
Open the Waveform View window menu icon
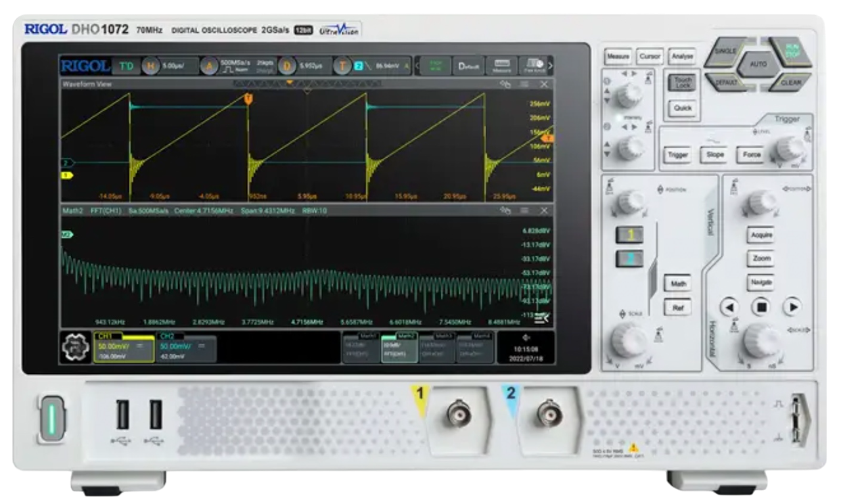tap(524, 84)
